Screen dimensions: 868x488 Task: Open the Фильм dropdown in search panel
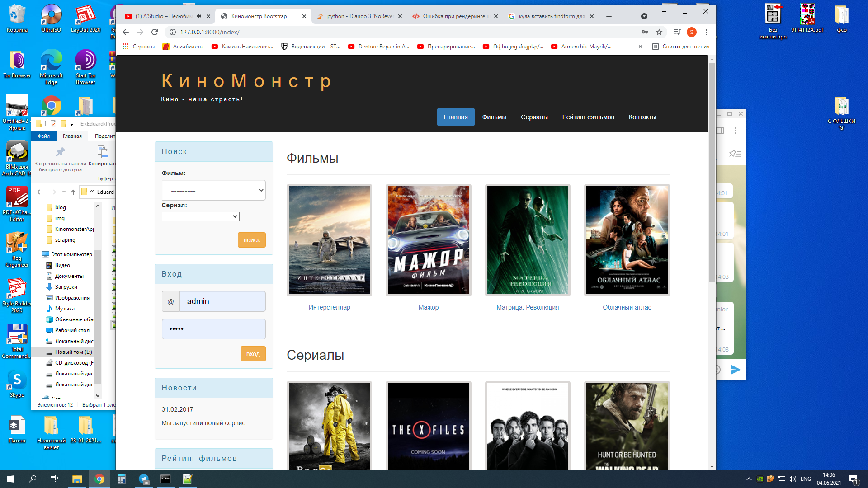pyautogui.click(x=213, y=190)
